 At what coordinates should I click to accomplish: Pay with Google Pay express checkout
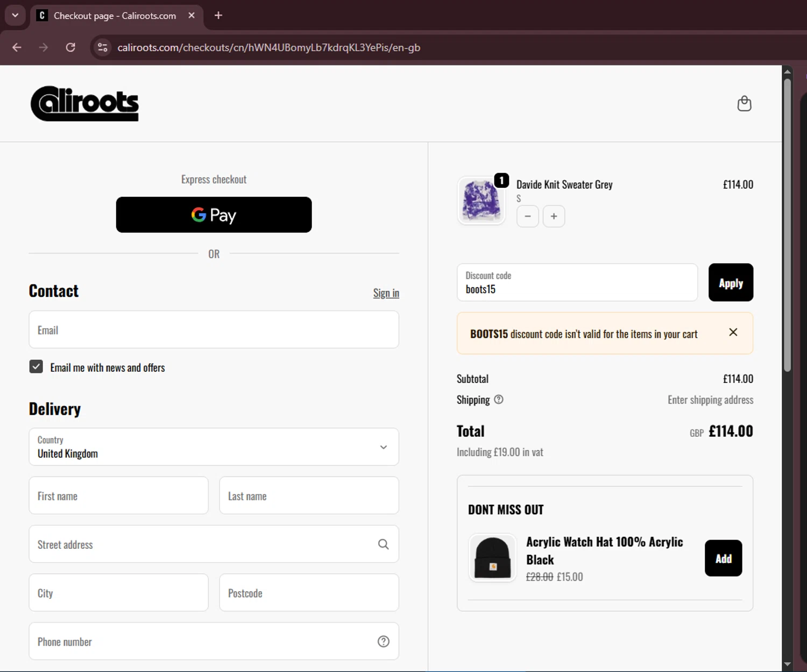coord(214,215)
